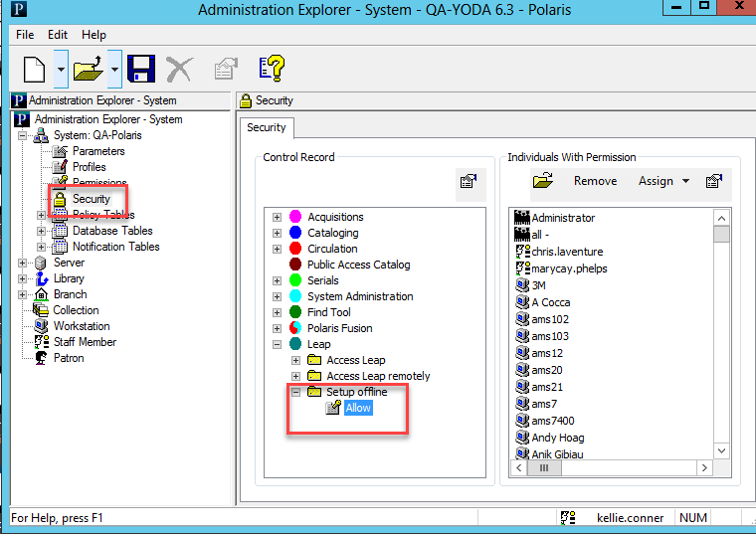Select the Security tab

pos(267,127)
